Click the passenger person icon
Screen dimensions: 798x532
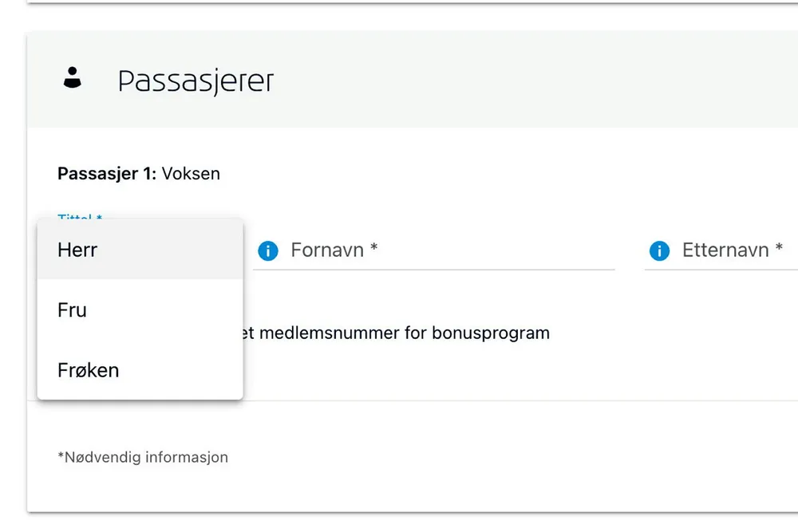click(x=73, y=79)
